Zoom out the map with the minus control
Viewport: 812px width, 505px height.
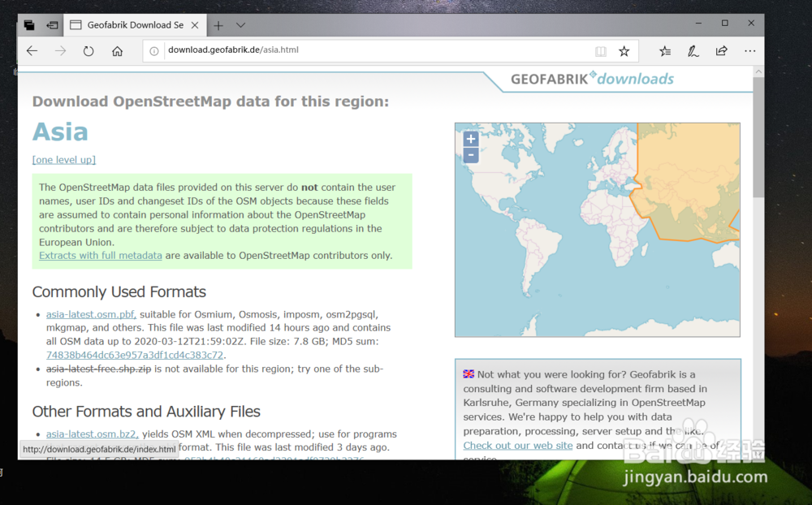pyautogui.click(x=469, y=154)
